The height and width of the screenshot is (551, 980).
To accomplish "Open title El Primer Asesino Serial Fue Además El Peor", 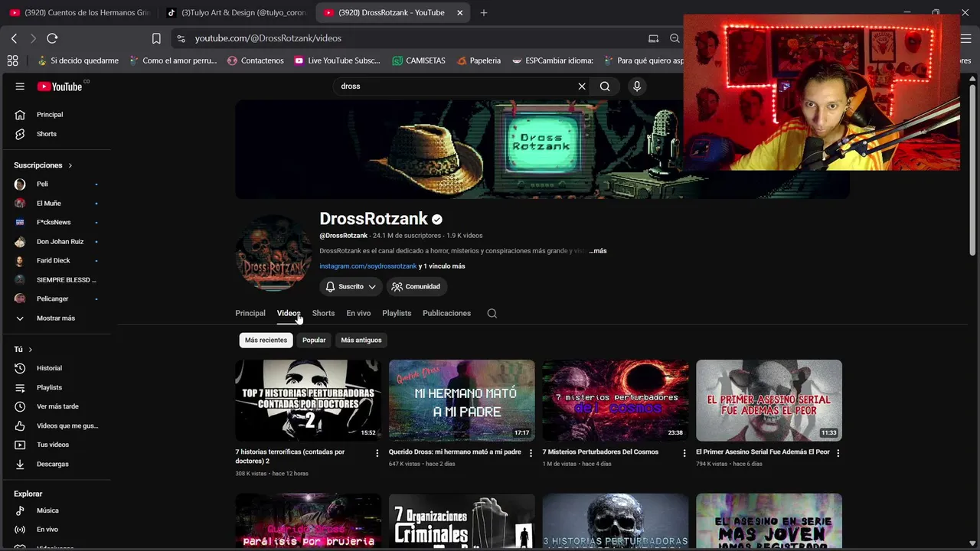I will pos(763,452).
